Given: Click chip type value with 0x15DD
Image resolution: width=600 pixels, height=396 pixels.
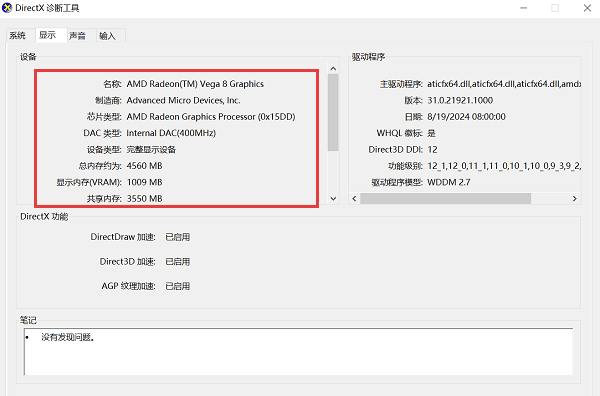Looking at the screenshot, I should [x=211, y=117].
